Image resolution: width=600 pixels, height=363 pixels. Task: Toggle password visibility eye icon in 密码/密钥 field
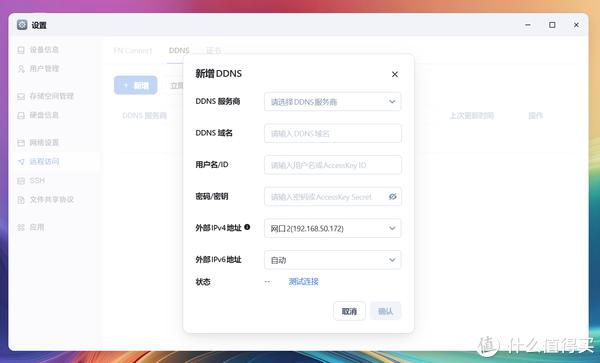[392, 197]
